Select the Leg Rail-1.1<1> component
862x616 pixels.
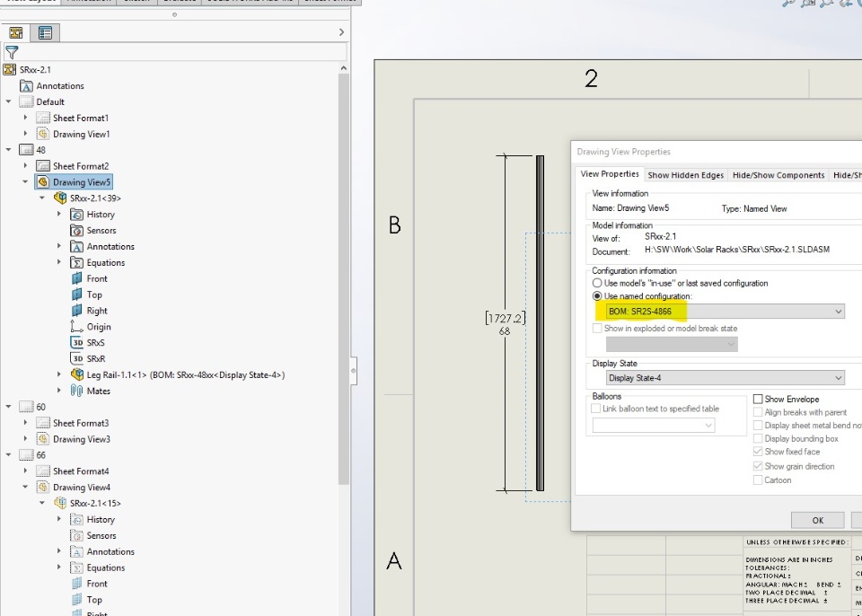(186, 374)
